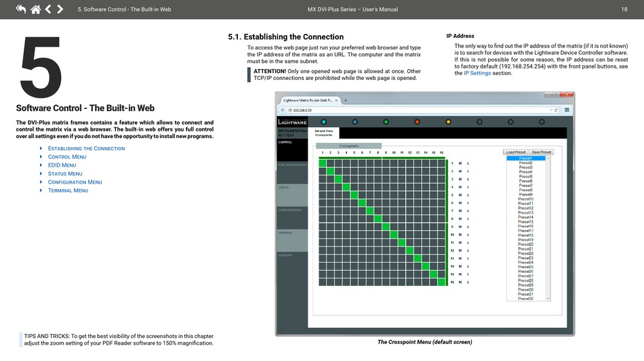Follow the Terminal Menu link

click(x=68, y=190)
